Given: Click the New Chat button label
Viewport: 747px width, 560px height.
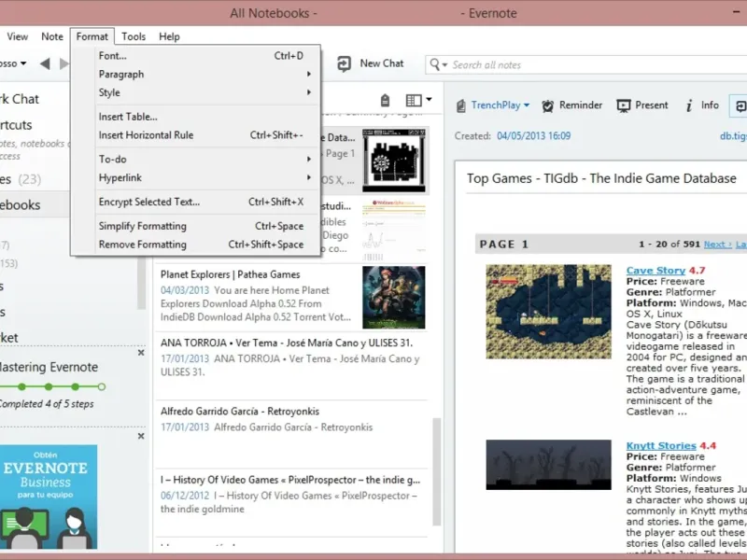Looking at the screenshot, I should click(x=382, y=63).
